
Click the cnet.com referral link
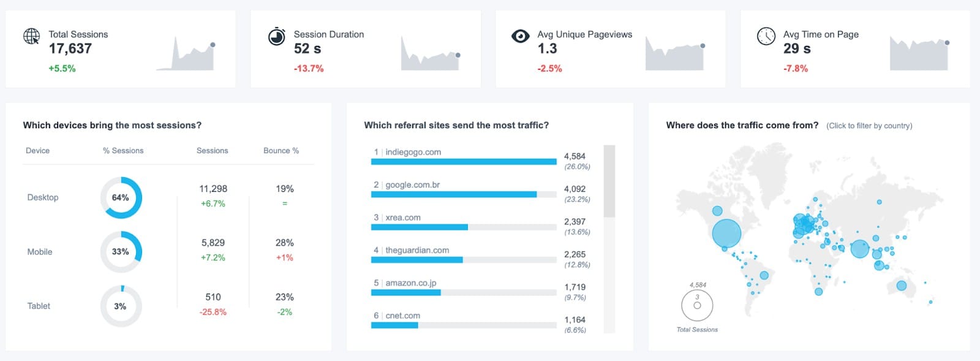click(x=403, y=315)
